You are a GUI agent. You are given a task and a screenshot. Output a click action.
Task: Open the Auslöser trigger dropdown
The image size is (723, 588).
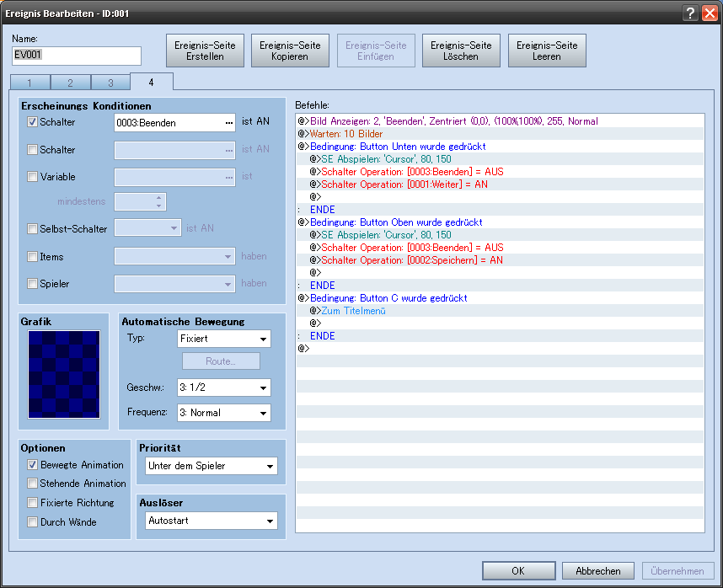210,521
